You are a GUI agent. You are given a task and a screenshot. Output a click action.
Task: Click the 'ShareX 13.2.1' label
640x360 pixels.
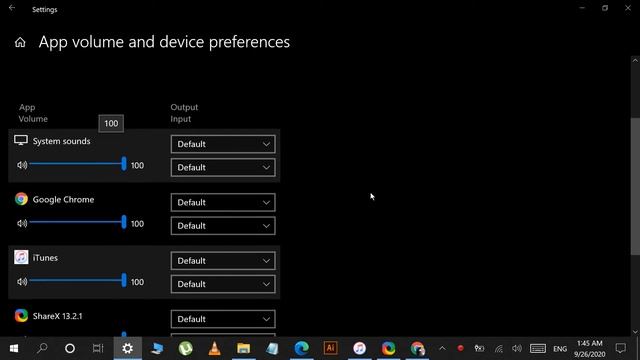pyautogui.click(x=58, y=316)
